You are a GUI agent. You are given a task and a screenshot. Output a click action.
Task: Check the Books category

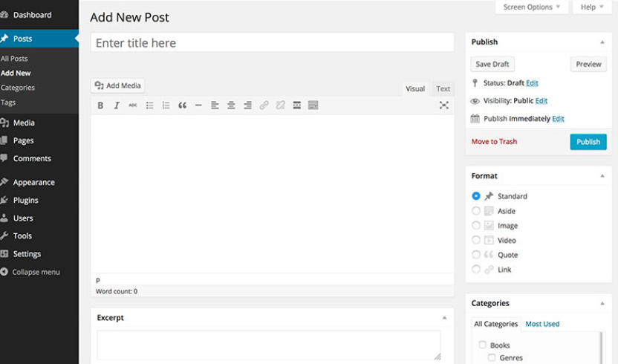click(482, 345)
